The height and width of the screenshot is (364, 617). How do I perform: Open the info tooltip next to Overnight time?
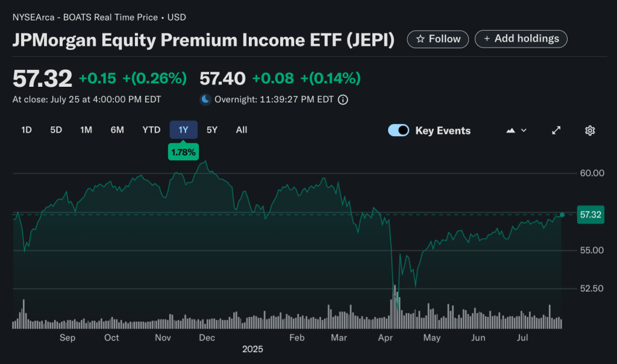click(343, 99)
